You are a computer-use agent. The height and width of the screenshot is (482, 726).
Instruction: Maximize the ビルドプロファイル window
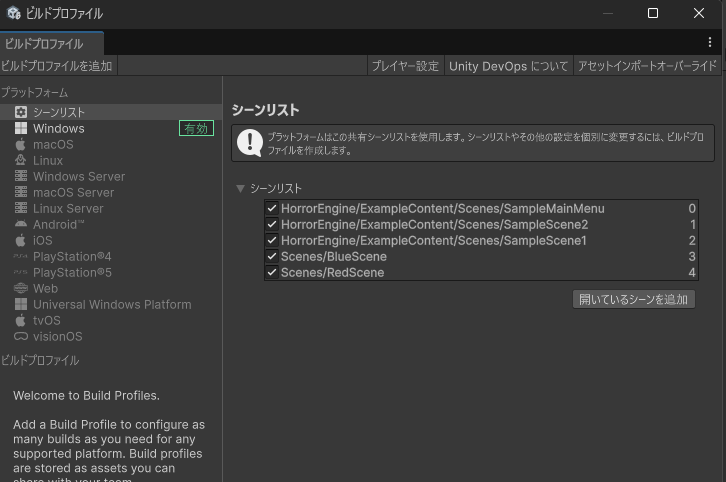click(653, 13)
